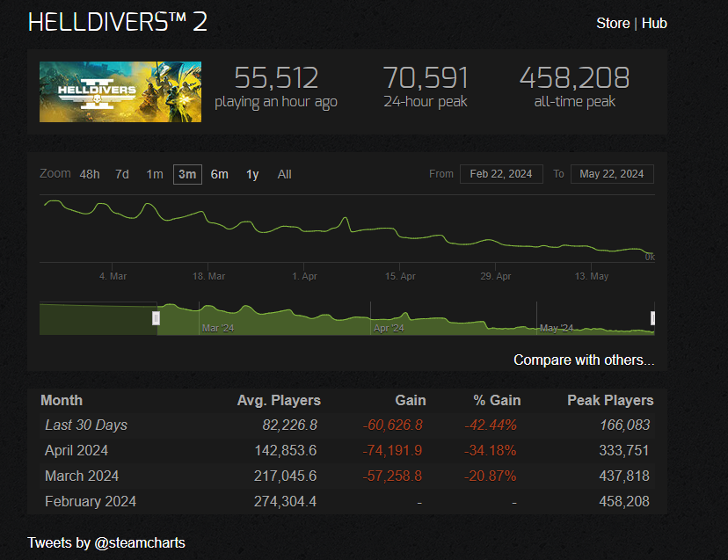728x560 pixels.
Task: Select the February 2024 row label
Action: click(91, 501)
